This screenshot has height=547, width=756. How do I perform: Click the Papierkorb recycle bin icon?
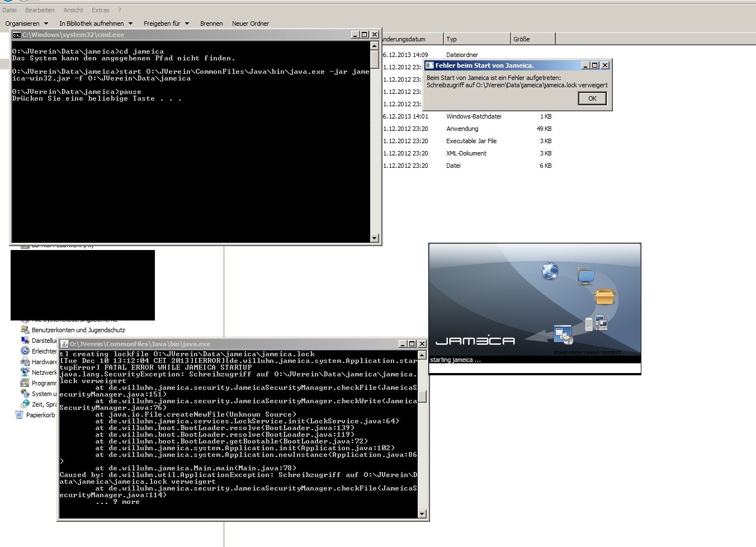click(19, 415)
